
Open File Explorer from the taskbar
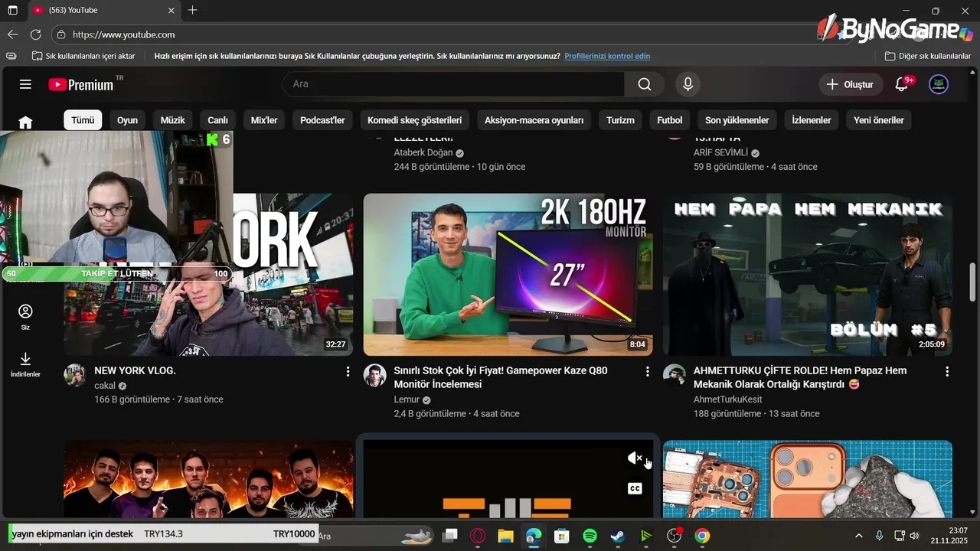(505, 536)
